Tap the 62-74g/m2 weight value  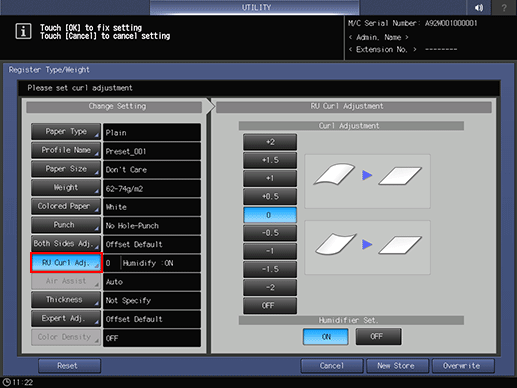[152, 188]
